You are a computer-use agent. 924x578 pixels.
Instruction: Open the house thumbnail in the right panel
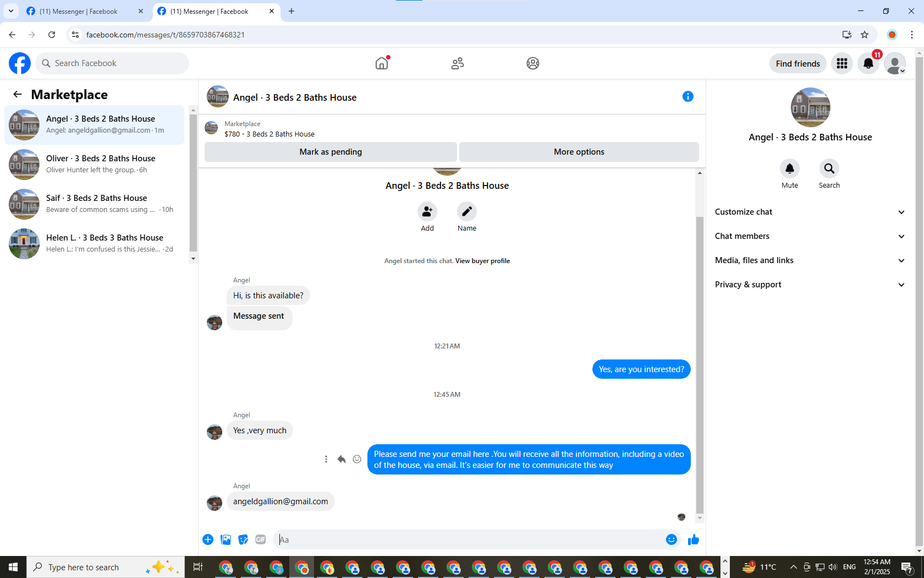(x=811, y=107)
